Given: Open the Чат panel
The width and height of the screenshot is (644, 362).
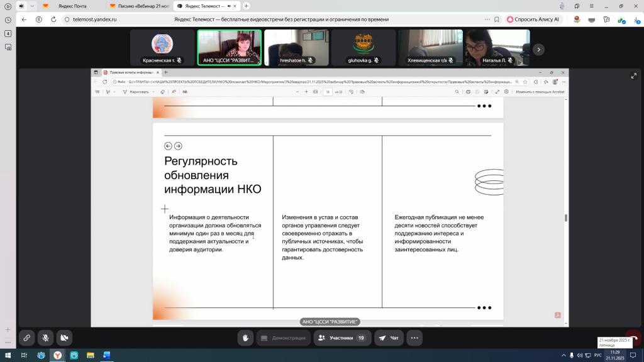Looking at the screenshot, I should (x=389, y=337).
